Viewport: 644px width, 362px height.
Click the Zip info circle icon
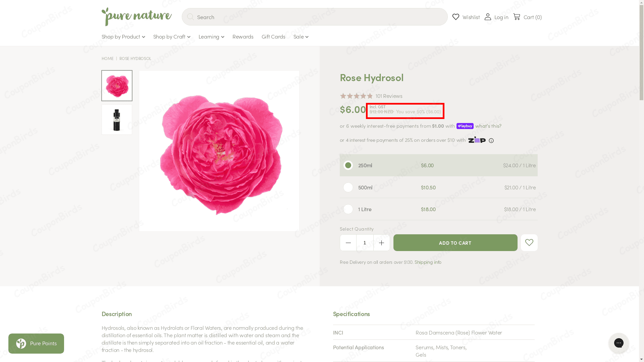[491, 140]
